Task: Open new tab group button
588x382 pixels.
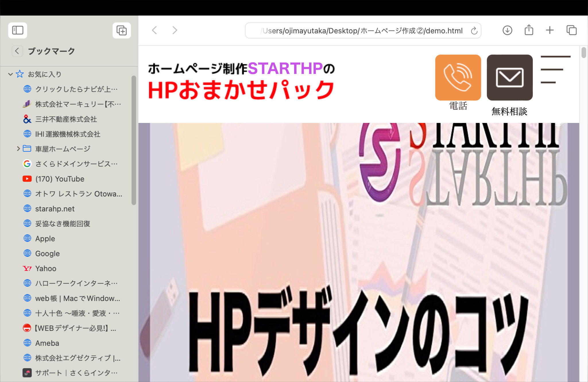Action: (x=122, y=30)
